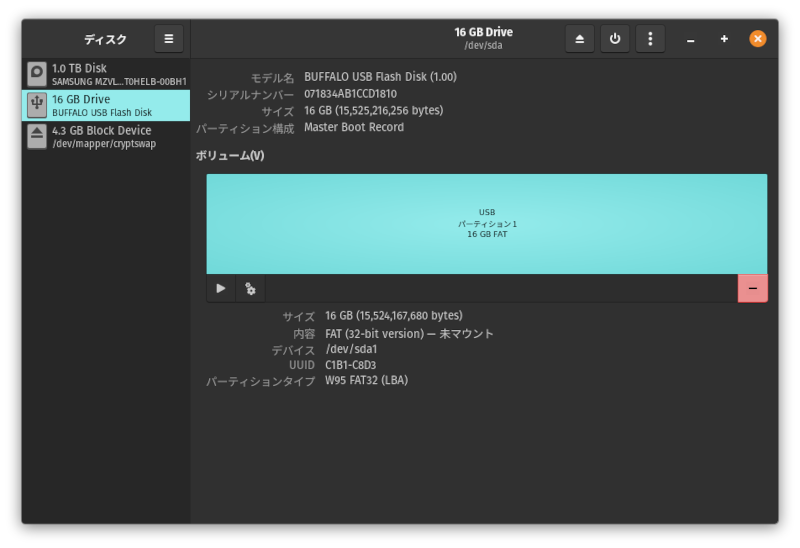Maximize the Disks window with plus button
This screenshot has width=800, height=548.
point(724,39)
